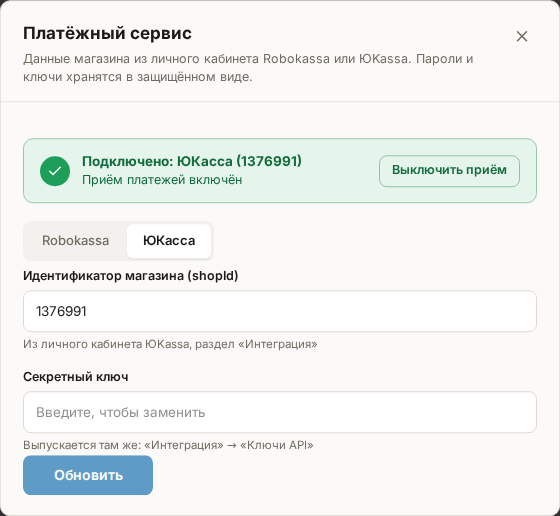Screen dimensions: 560x516
Task: Click the green connected checkmark icon
Action: 55,171
